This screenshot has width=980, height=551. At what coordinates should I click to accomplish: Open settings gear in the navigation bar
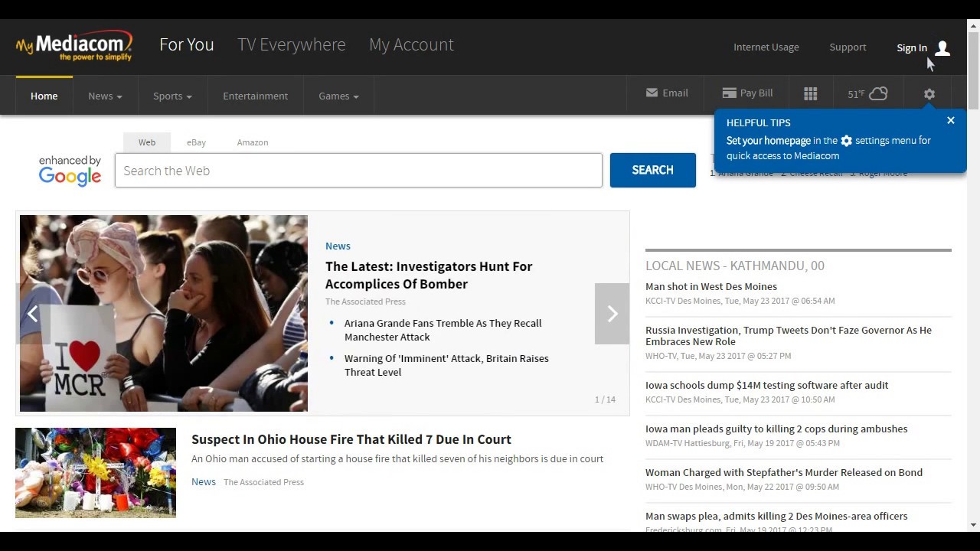pyautogui.click(x=929, y=94)
